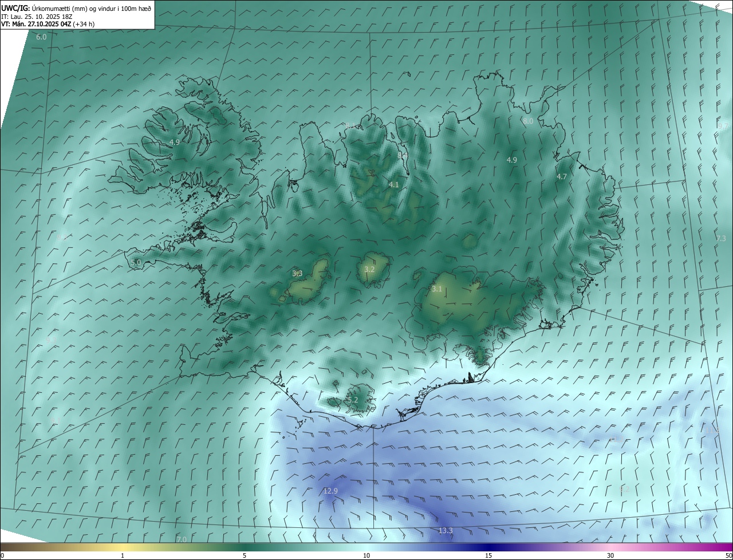This screenshot has height=560, width=733.
Task: Select the 13.3 value label on the map
Action: pyautogui.click(x=446, y=531)
